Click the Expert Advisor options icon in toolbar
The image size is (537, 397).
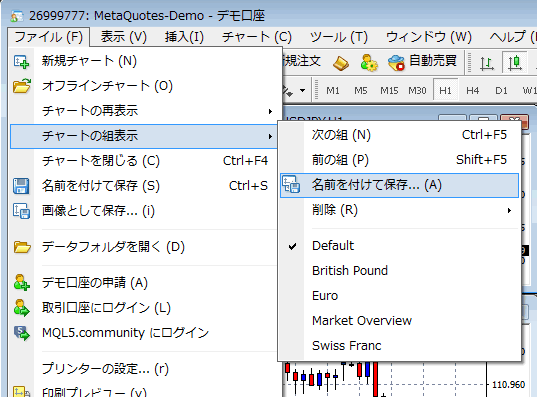369,63
